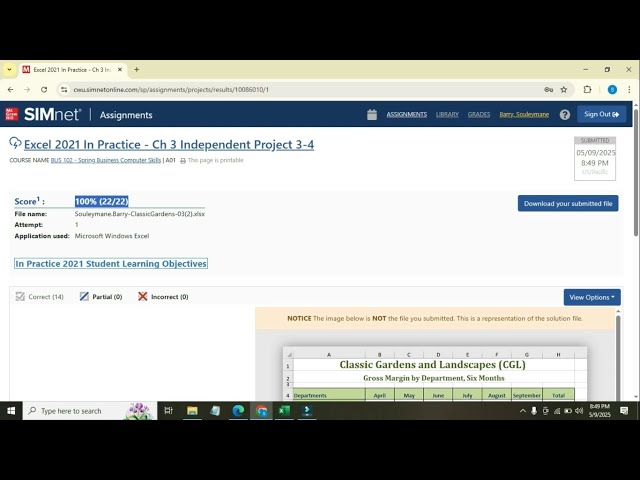Image resolution: width=640 pixels, height=480 pixels.
Task: Toggle the Correct (14) filter
Action: click(x=39, y=297)
